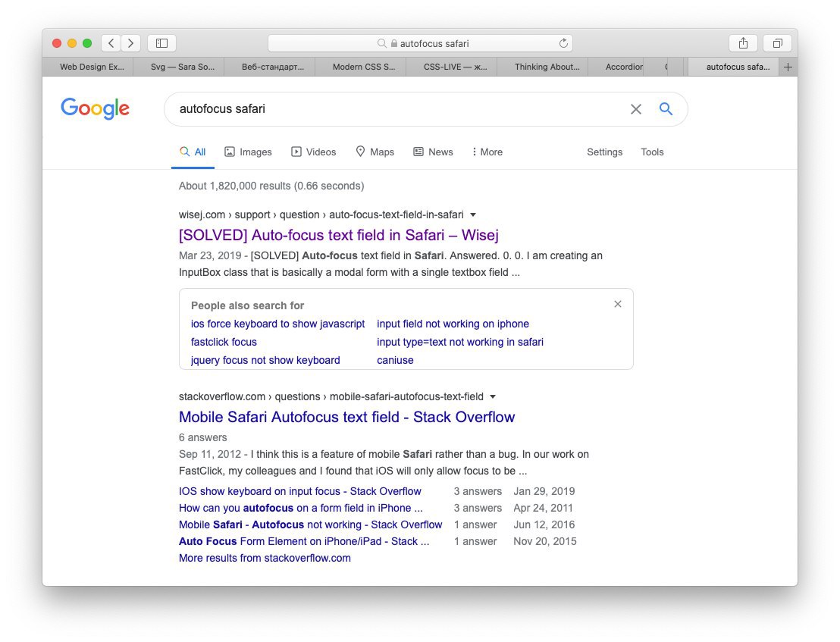
Task: Open search Tools
Action: pos(652,152)
